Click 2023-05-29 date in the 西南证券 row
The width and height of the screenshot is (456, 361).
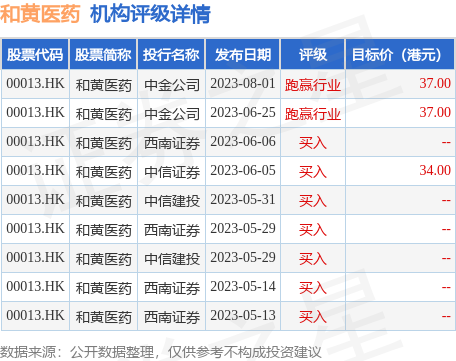[243, 228]
